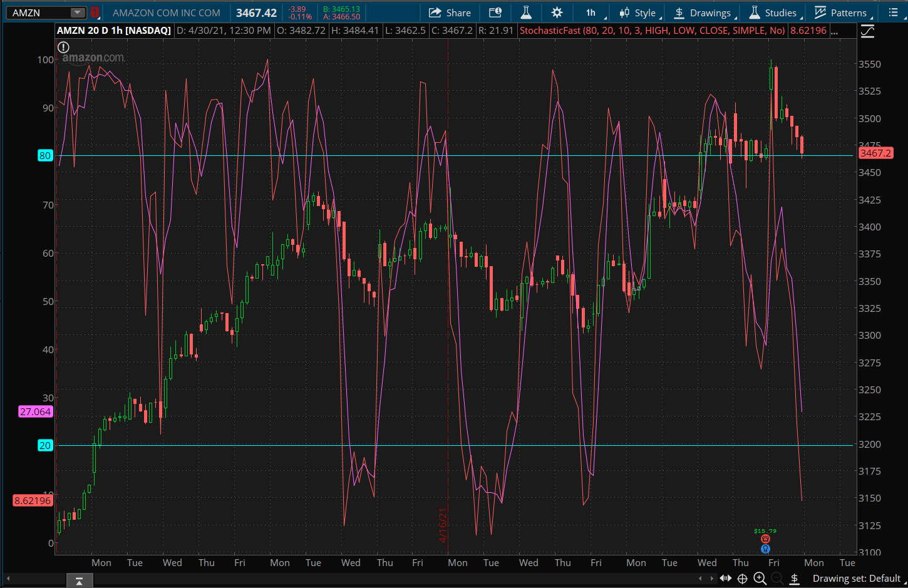Click the zoom out magnifier icon
908x588 pixels.
777,579
